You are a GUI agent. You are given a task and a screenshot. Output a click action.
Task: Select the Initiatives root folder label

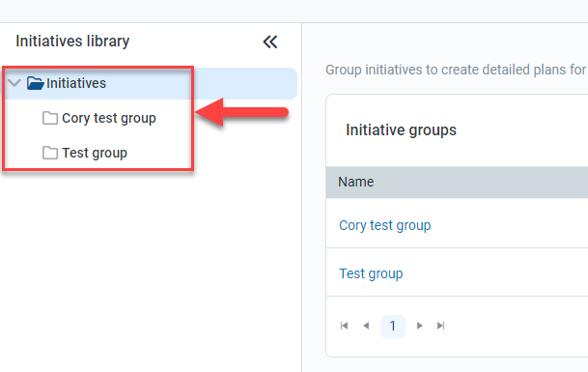(76, 83)
